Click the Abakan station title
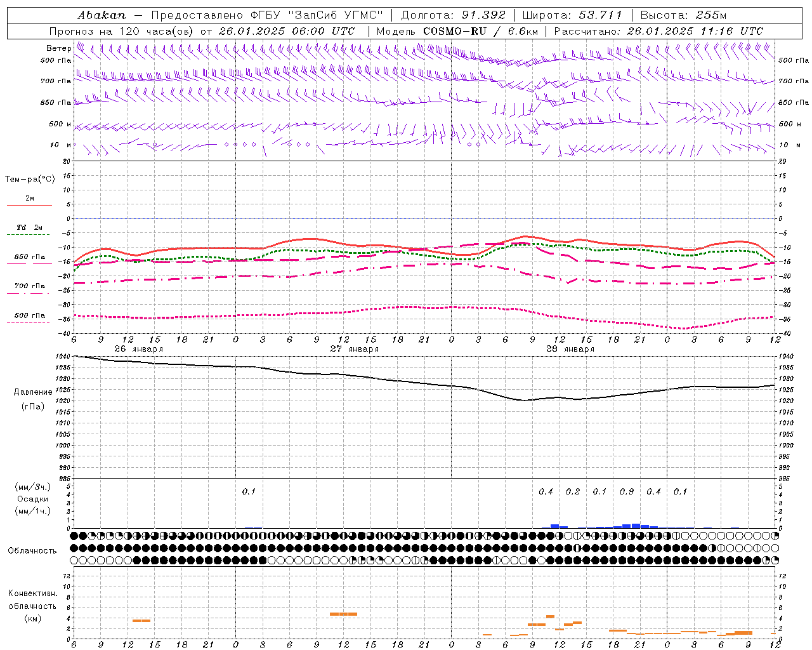 [x=101, y=15]
